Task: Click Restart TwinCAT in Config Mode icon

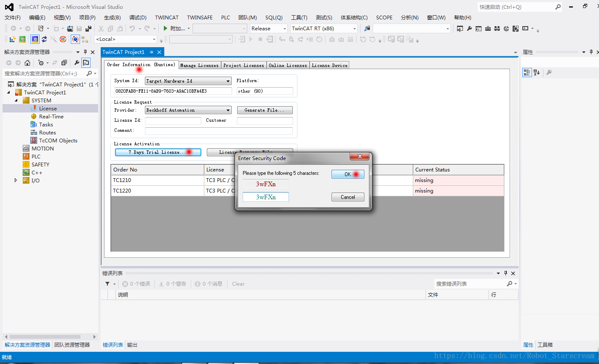Action: [35, 39]
